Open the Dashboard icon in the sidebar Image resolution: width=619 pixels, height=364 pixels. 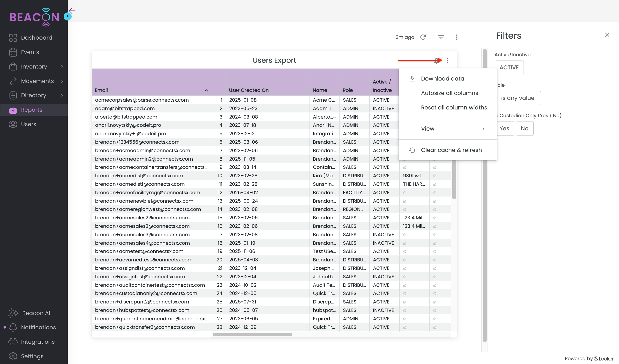[x=13, y=38]
